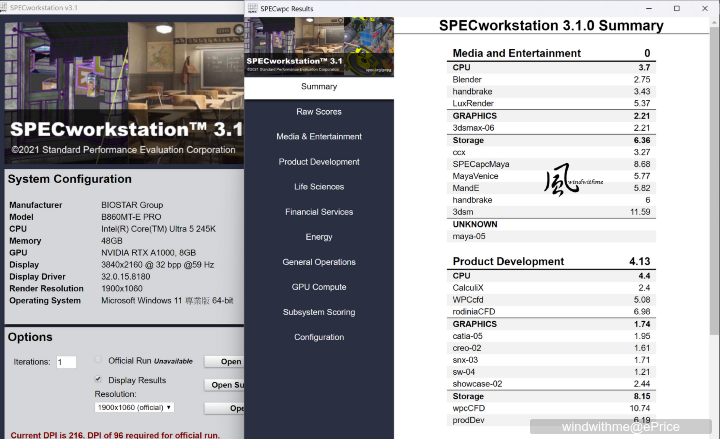720x439 pixels.
Task: Open Configuration from the sidebar menu
Action: point(319,337)
